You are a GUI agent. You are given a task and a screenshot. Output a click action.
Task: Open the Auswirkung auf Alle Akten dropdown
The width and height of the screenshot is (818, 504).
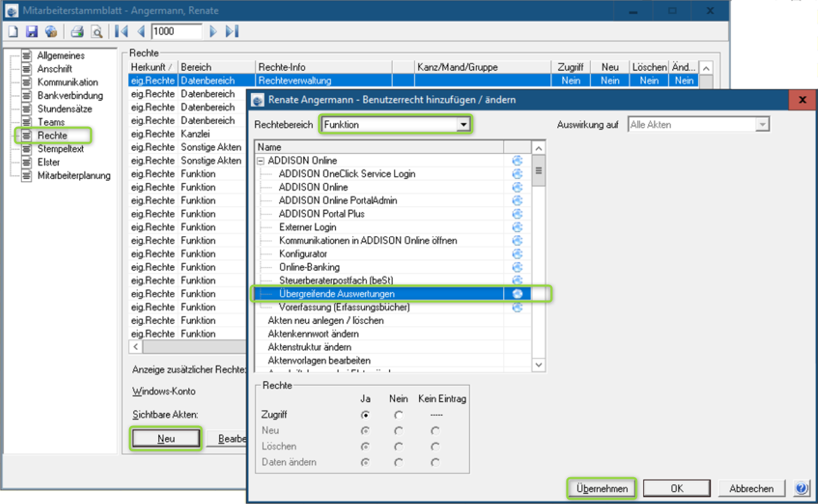coord(762,125)
